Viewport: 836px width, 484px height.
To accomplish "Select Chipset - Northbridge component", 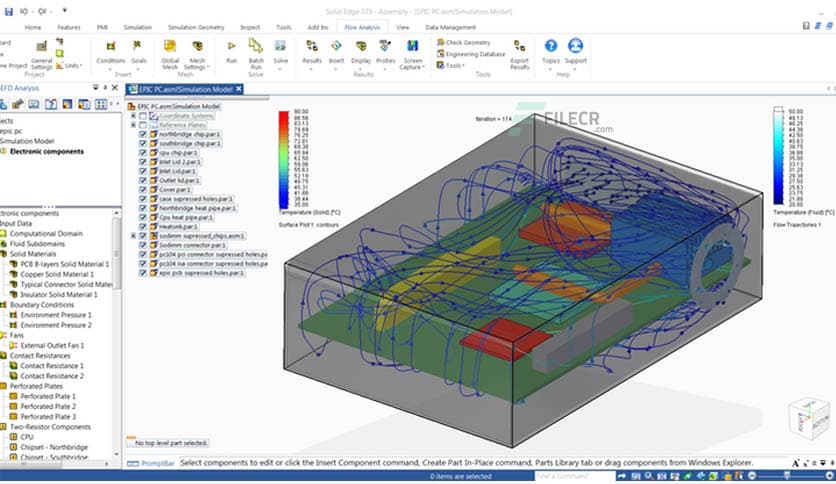I will pos(54,447).
